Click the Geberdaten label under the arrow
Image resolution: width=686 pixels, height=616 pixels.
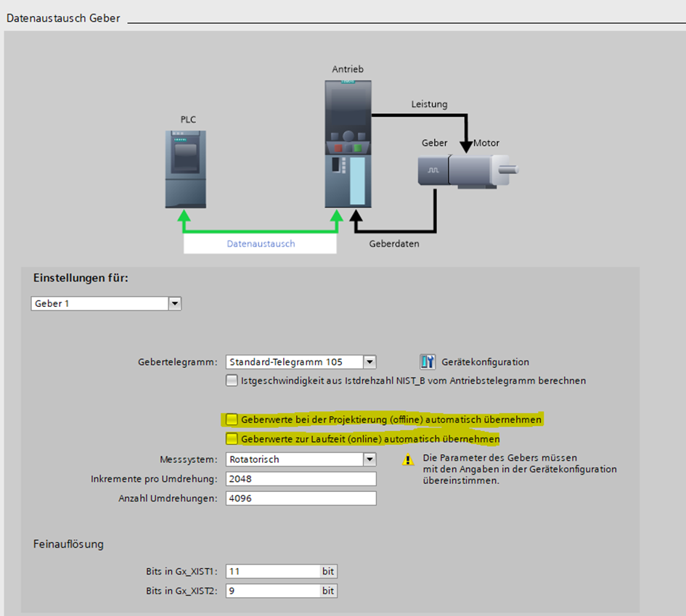(x=393, y=244)
